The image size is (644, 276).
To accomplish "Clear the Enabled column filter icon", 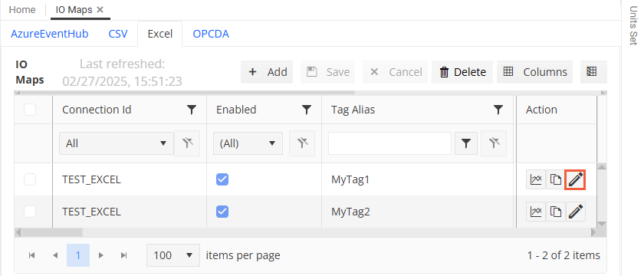I will pos(302,143).
